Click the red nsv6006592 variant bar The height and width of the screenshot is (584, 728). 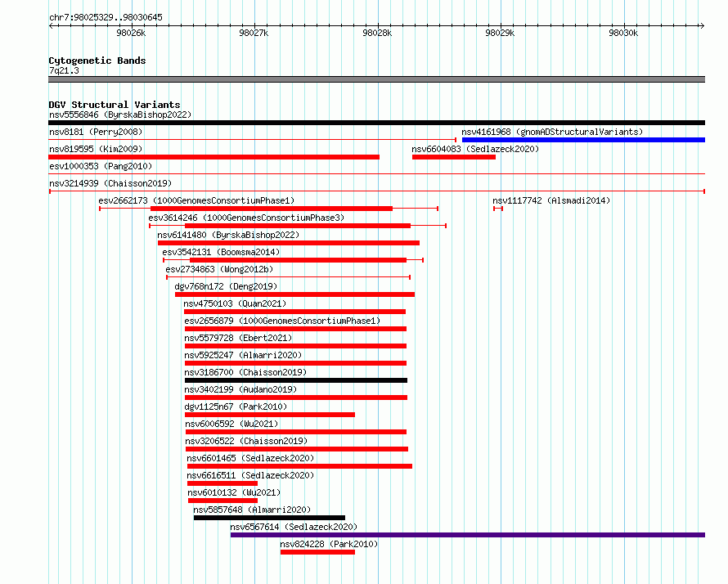tap(296, 432)
